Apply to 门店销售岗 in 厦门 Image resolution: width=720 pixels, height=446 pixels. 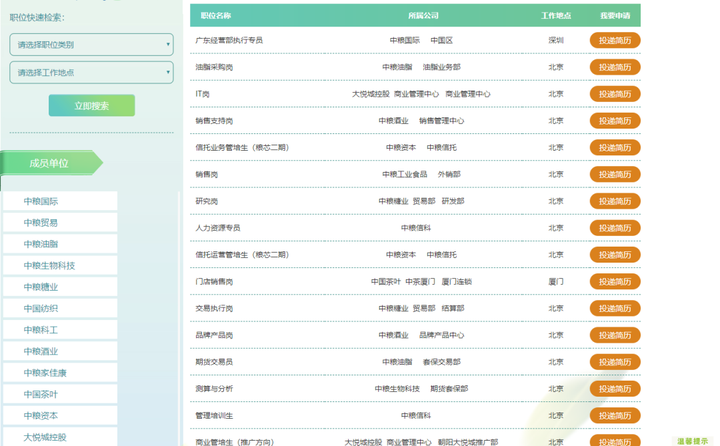(x=615, y=282)
